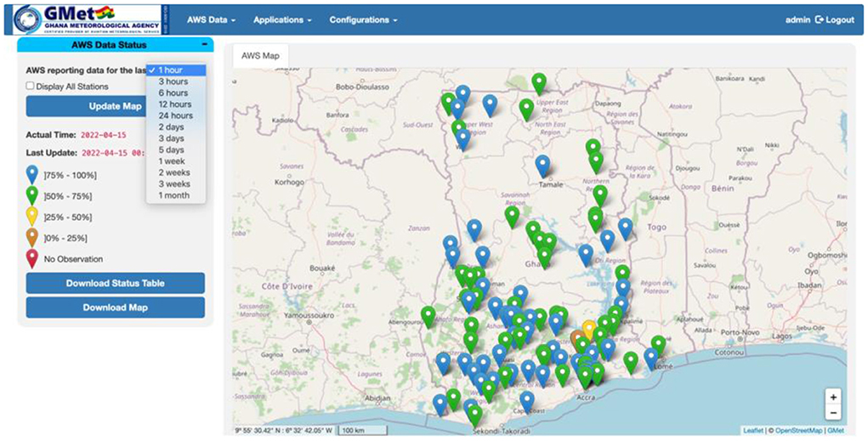Select 5 days from reporting period list
The image size is (868, 441).
point(176,150)
